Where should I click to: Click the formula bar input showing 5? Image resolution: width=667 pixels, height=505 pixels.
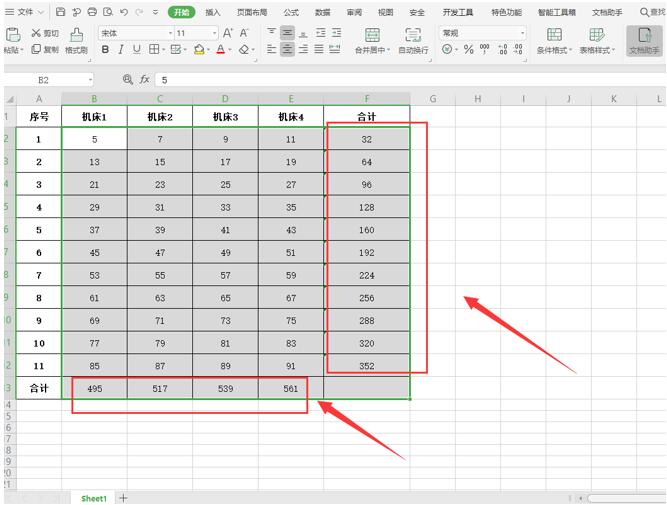tap(410, 80)
